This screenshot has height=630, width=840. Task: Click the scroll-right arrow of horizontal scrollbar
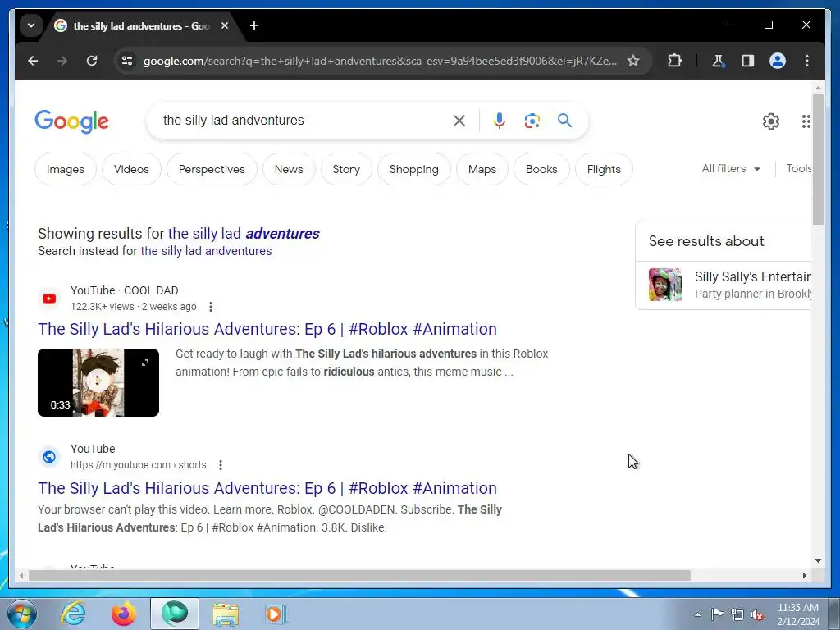(804, 575)
